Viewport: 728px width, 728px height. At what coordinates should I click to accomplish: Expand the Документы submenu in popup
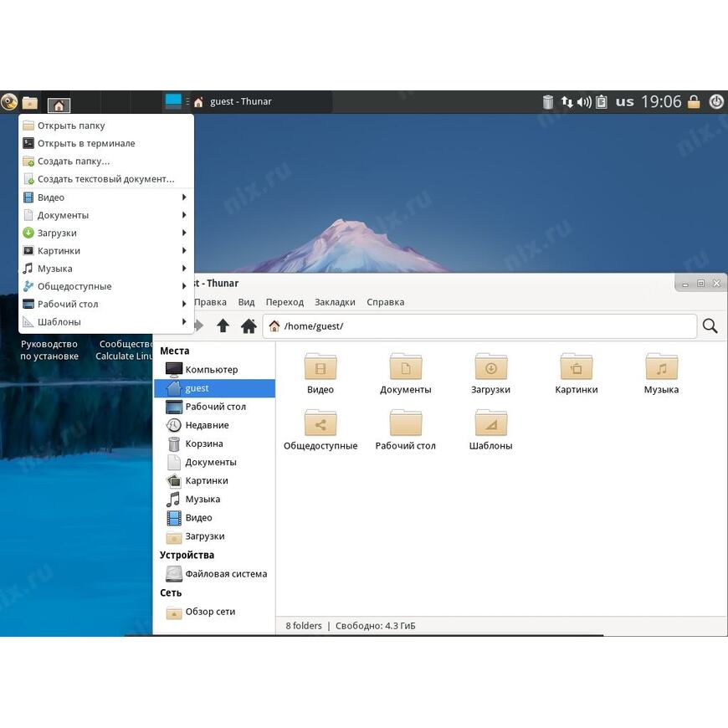[x=183, y=215]
